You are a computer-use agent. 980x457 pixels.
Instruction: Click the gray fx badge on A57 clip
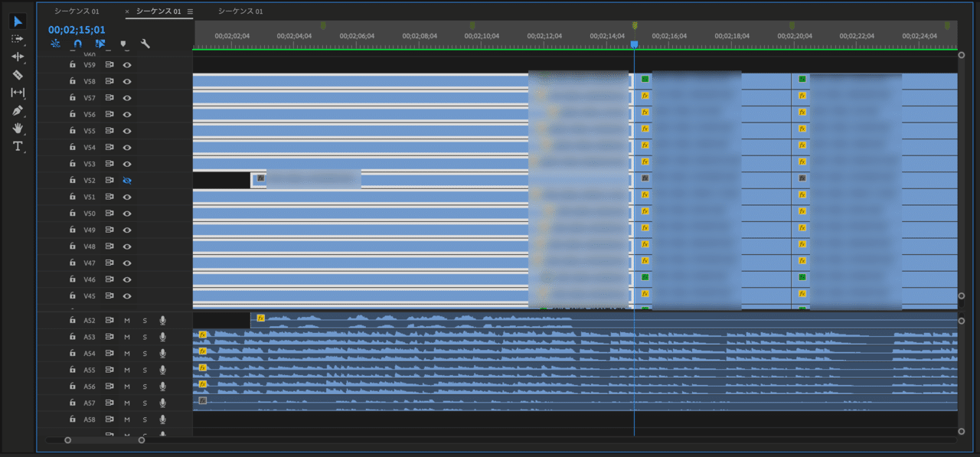pos(203,400)
